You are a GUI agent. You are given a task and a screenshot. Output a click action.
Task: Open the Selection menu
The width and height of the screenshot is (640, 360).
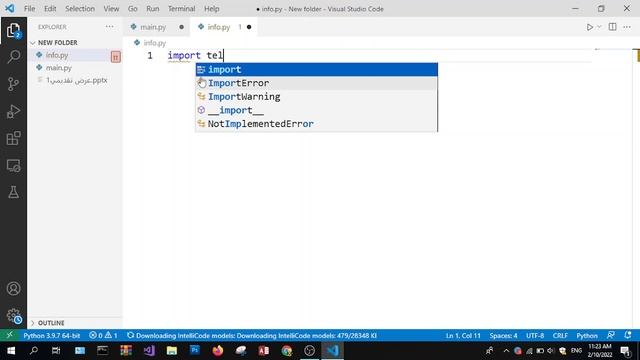point(80,9)
